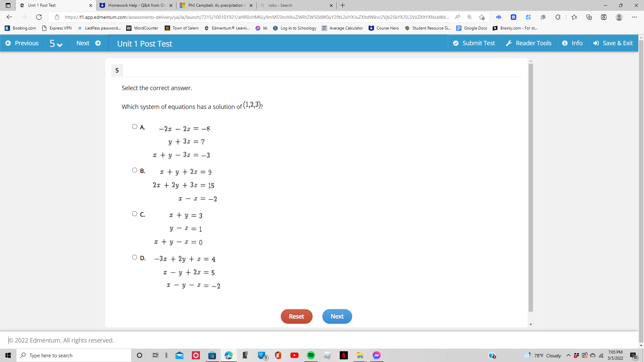This screenshot has height=362, width=644.
Task: Open Spotify from the taskbar
Action: click(311, 355)
